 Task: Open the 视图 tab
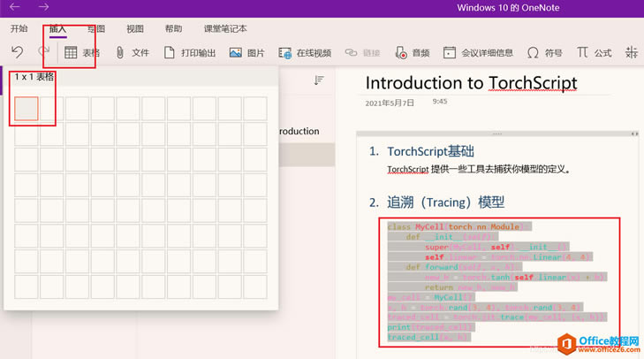click(x=134, y=28)
